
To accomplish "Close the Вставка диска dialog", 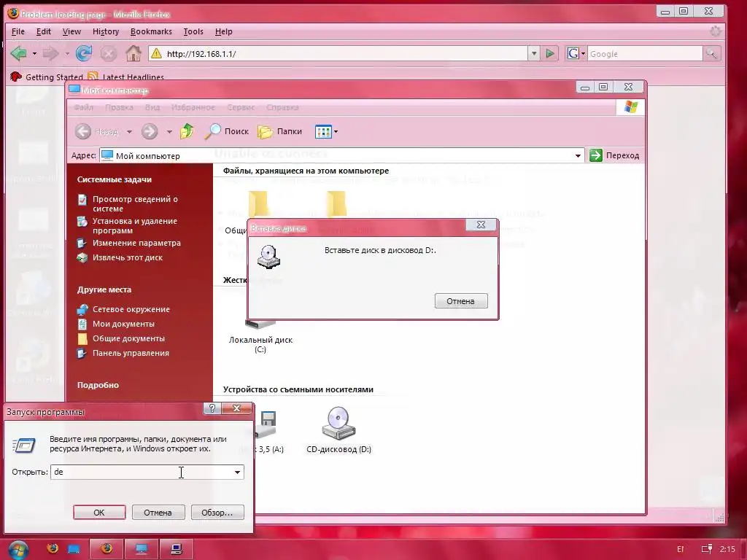I will tap(481, 225).
